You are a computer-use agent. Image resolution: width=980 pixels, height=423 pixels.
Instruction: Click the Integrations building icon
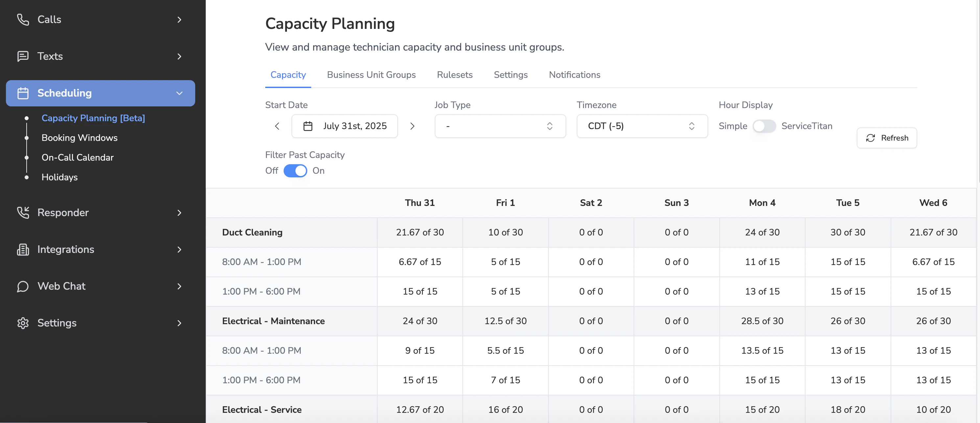pos(23,249)
